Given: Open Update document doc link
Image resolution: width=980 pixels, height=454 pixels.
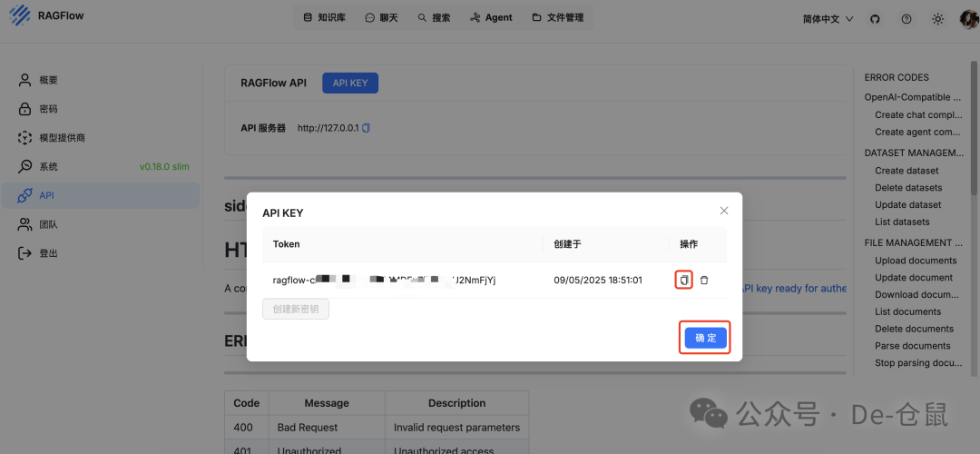Looking at the screenshot, I should (x=914, y=278).
